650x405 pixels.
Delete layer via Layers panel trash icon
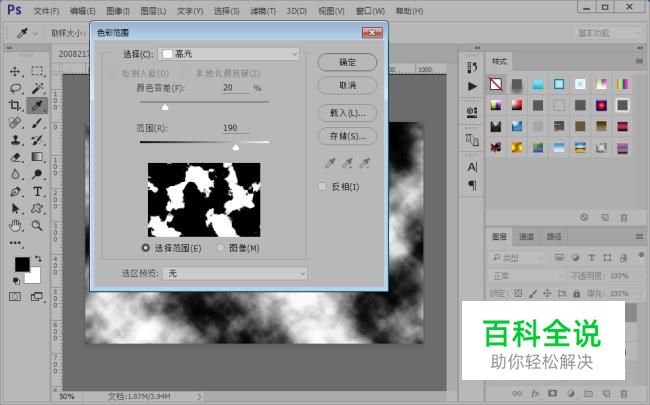click(x=623, y=393)
